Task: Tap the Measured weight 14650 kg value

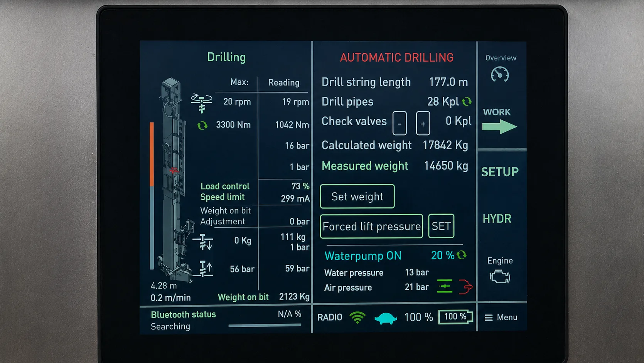Action: pos(446,166)
